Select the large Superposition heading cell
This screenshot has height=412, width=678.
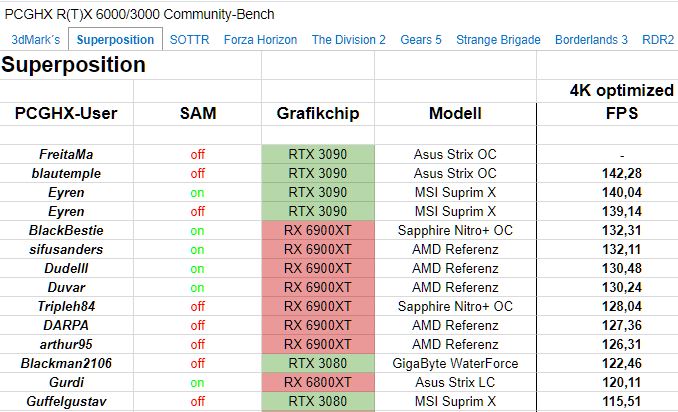point(74,65)
